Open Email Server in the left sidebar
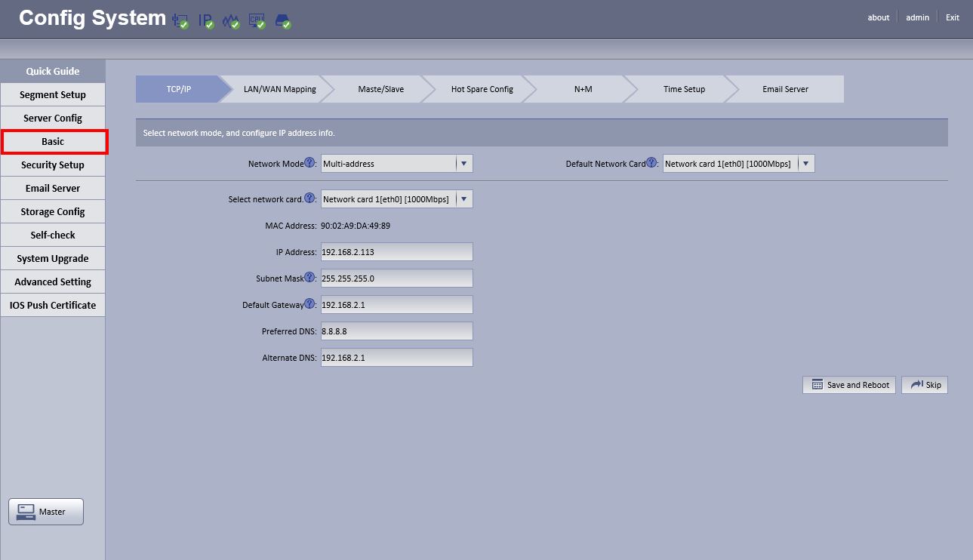The width and height of the screenshot is (973, 560). point(53,189)
